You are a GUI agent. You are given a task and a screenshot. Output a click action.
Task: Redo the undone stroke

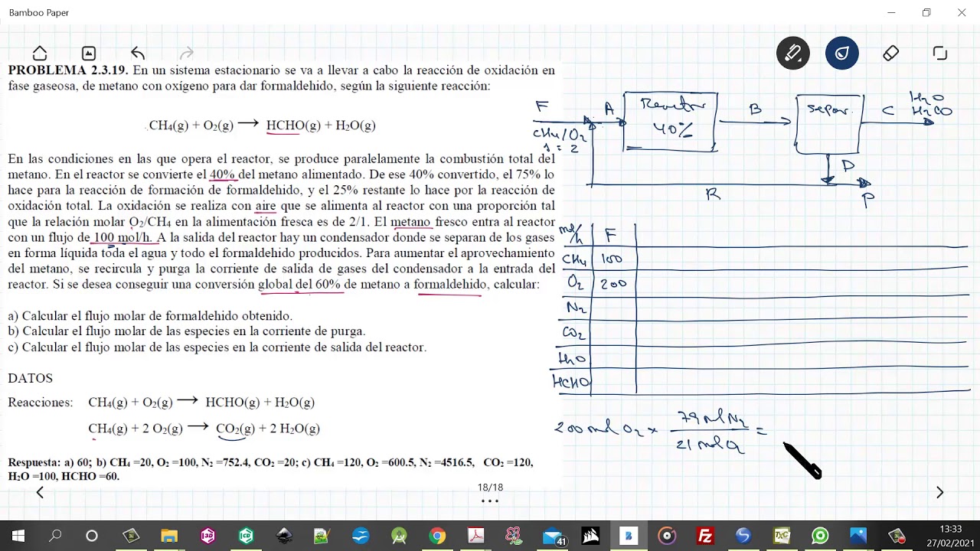coord(186,54)
